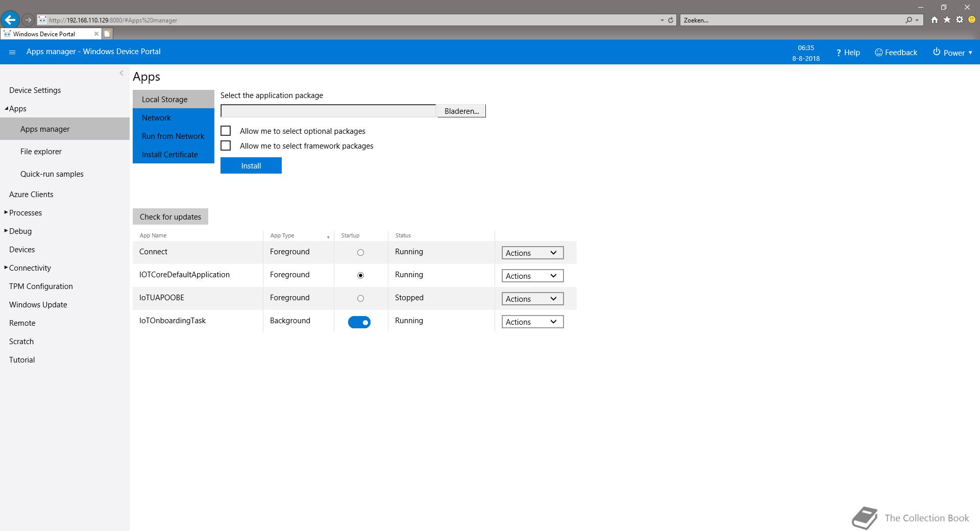Select IOTCoreDefaultApplication startup radio button
Image resolution: width=980 pixels, height=531 pixels.
pos(360,275)
